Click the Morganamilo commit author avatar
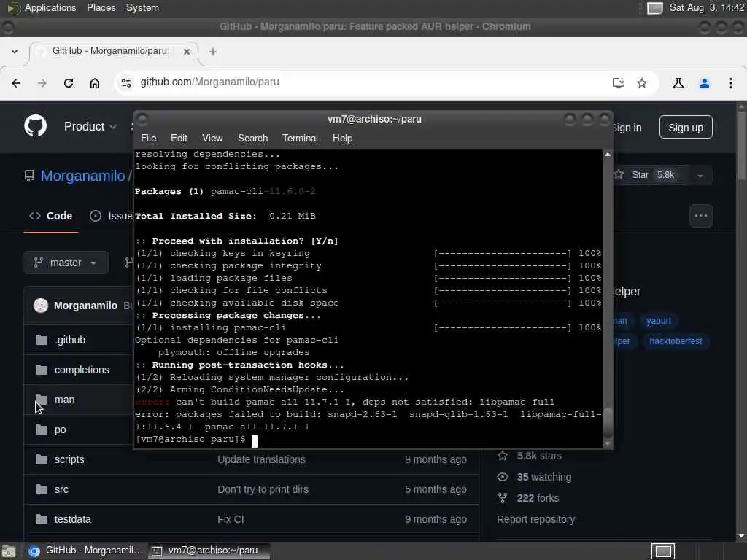The height and width of the screenshot is (560, 747). pos(41,306)
